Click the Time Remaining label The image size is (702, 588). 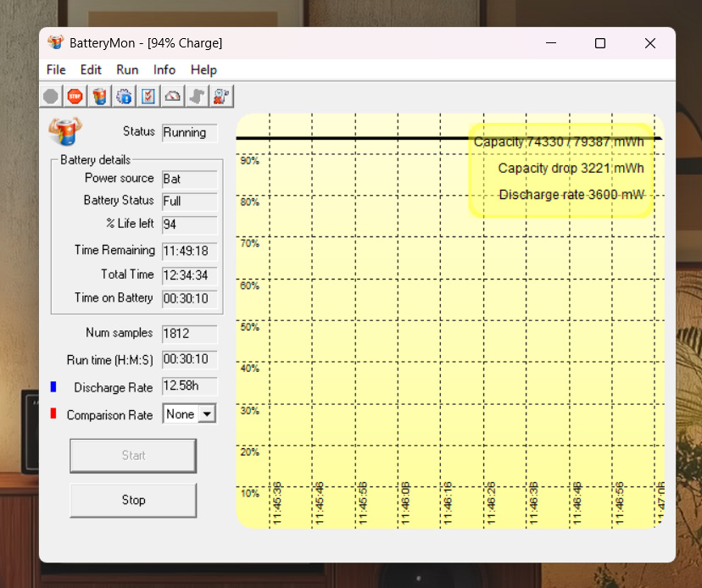coord(114,250)
